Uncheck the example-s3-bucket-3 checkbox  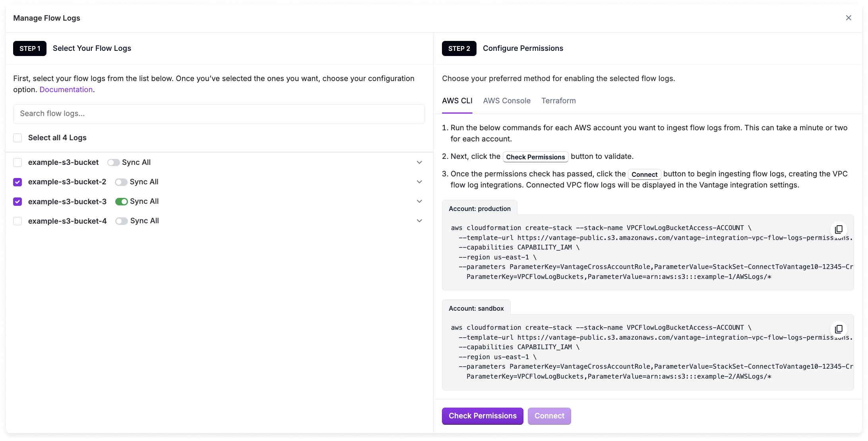17,201
